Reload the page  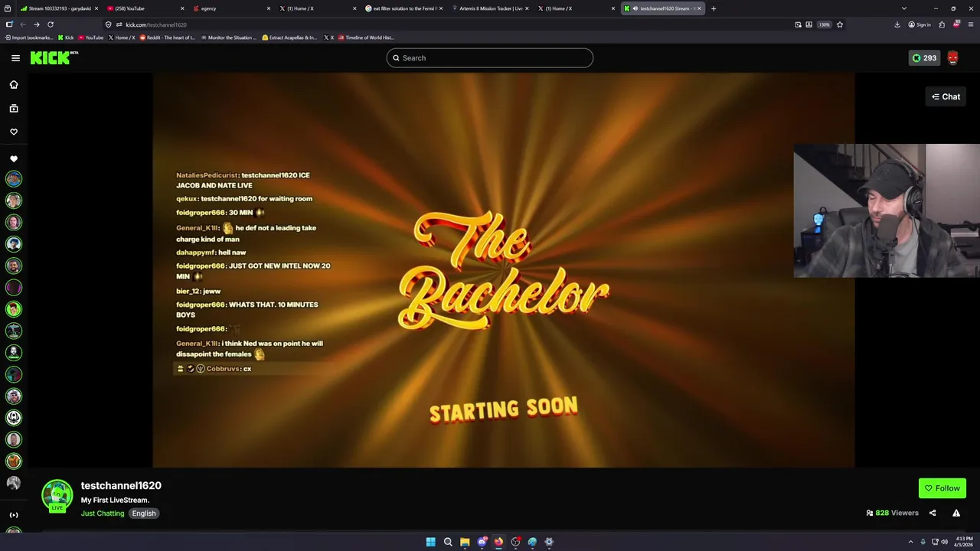[x=51, y=24]
